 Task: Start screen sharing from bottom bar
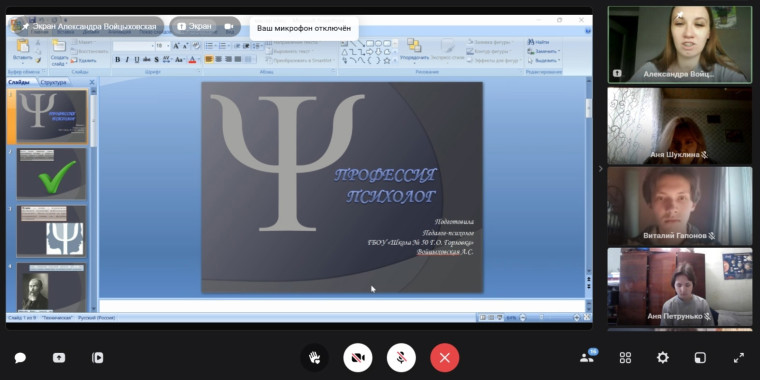click(59, 358)
